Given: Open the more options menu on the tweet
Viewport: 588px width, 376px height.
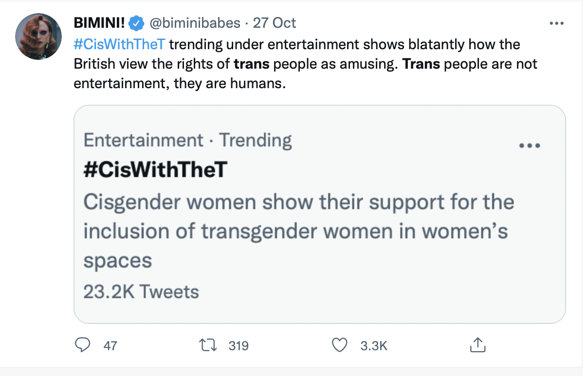Looking at the screenshot, I should click(557, 22).
